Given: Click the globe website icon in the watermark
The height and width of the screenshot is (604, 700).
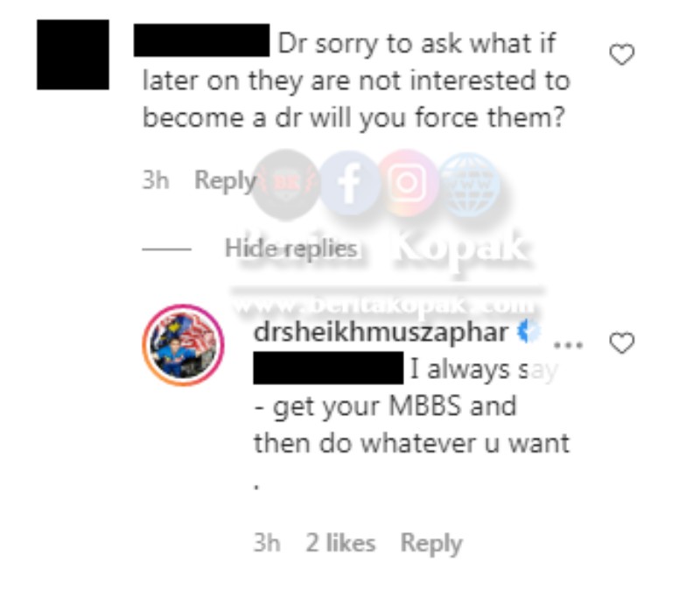Looking at the screenshot, I should 469,185.
